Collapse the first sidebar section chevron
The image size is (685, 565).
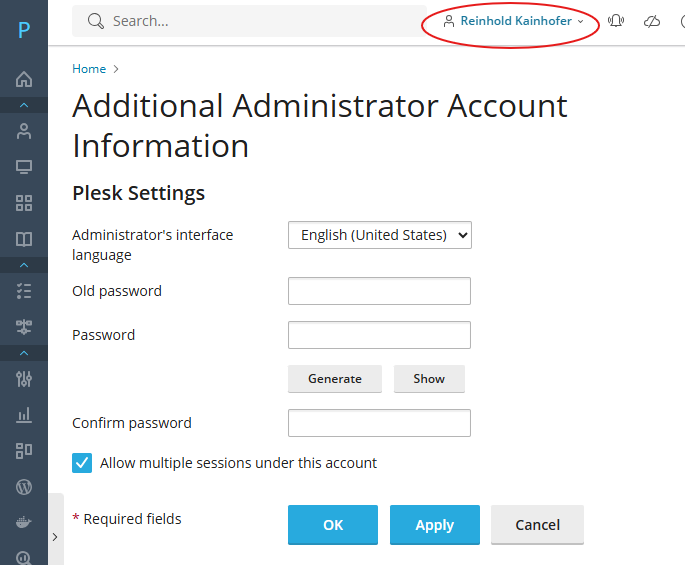click(24, 105)
